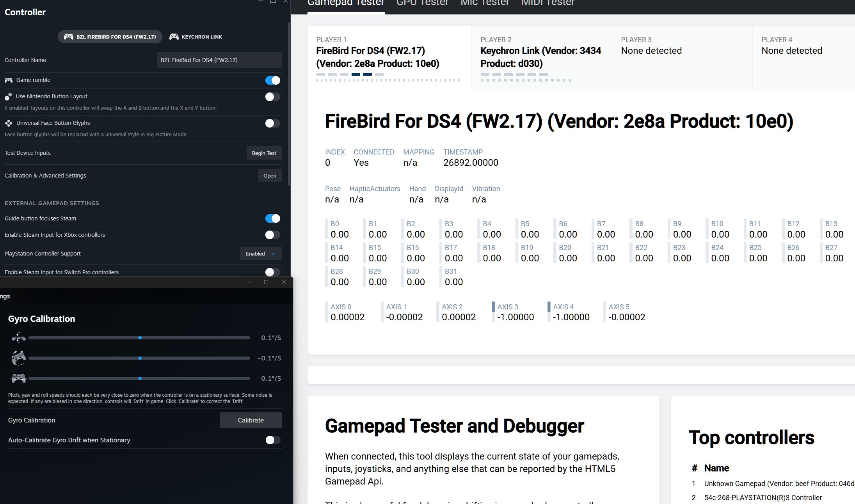Disable the Game rumble toggle
Viewport: 855px width, 504px height.
click(272, 80)
